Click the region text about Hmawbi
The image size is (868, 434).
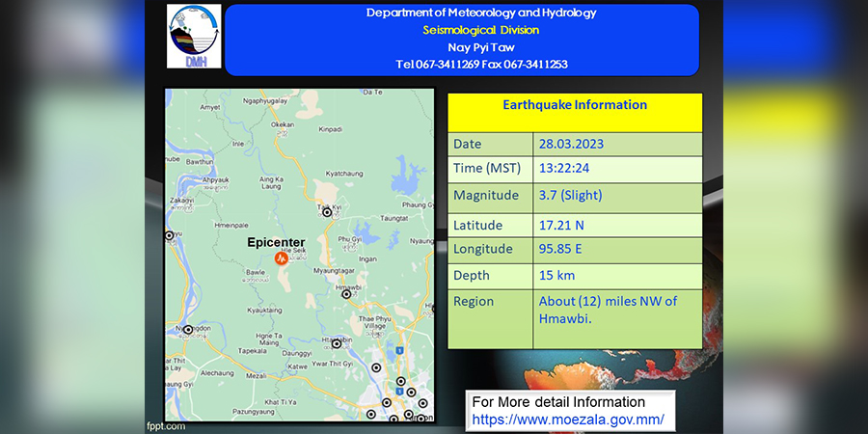click(608, 310)
